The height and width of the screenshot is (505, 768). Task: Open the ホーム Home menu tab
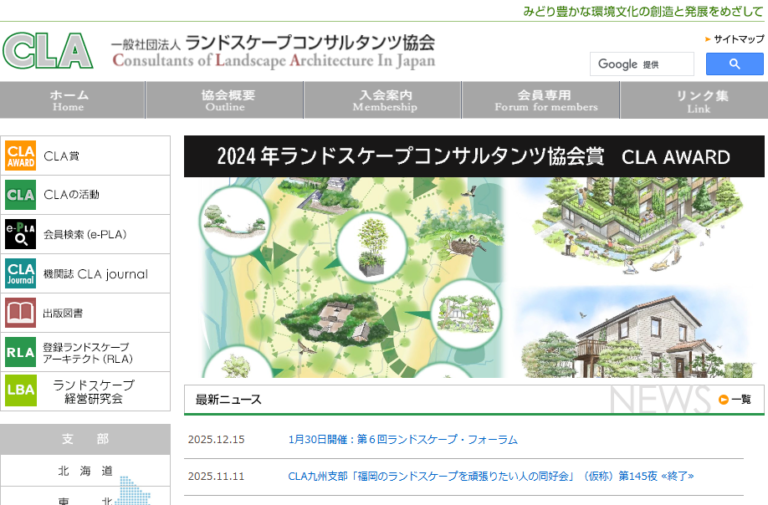coord(69,100)
